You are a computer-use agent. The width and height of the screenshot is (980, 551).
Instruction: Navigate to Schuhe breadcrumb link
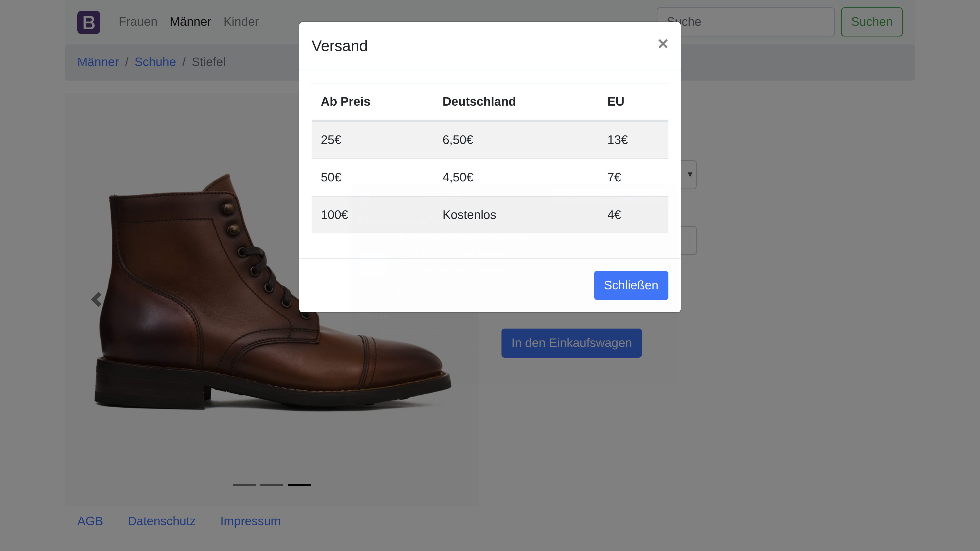coord(155,62)
